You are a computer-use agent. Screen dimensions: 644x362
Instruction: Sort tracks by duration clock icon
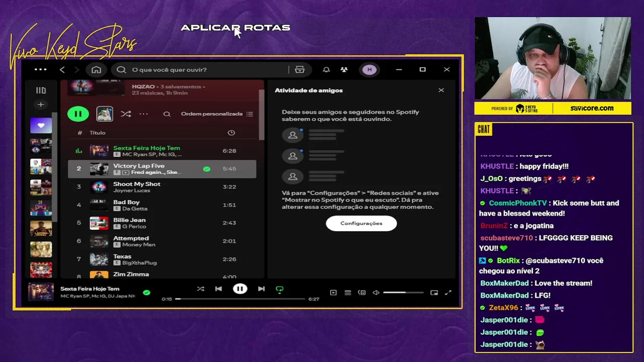[x=231, y=133]
